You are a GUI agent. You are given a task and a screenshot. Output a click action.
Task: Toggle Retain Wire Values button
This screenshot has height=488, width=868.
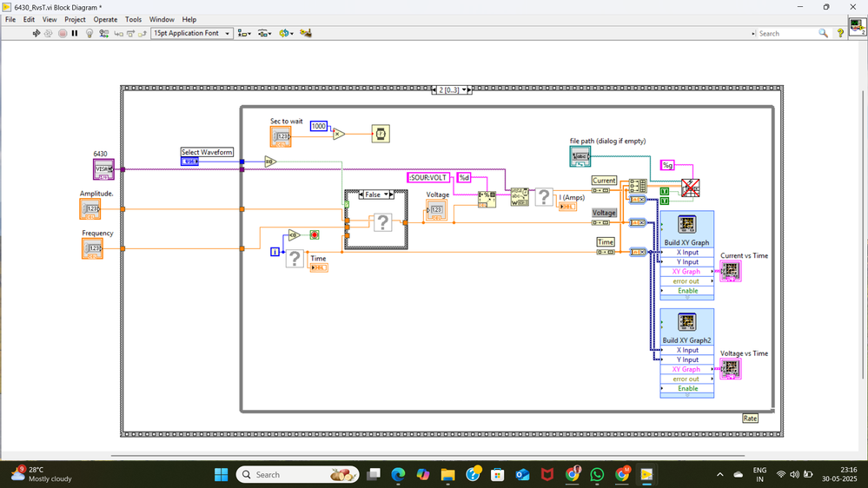[103, 33]
